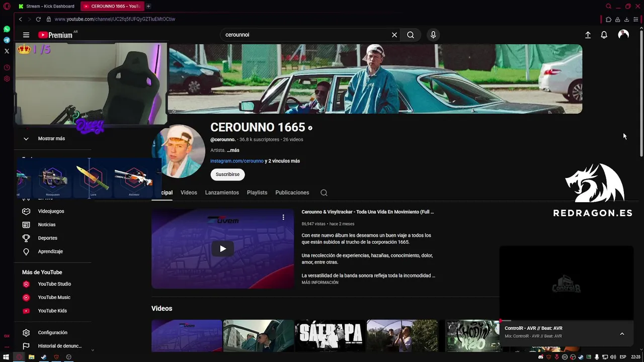
Task: Open X (Twitter) in Opera sidebar
Action: [x=7, y=51]
